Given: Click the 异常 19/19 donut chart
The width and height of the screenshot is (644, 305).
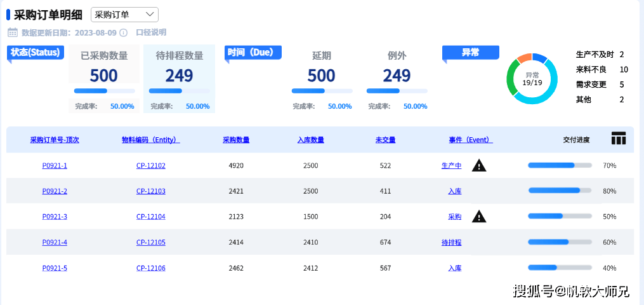Looking at the screenshot, I should point(532,79).
